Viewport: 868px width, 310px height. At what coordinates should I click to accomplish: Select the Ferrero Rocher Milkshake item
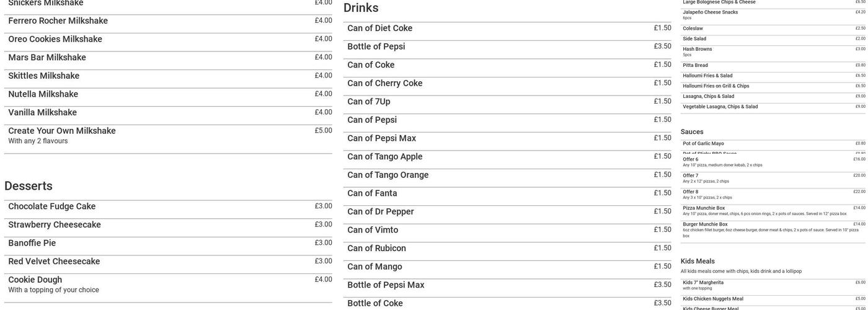pyautogui.click(x=58, y=21)
